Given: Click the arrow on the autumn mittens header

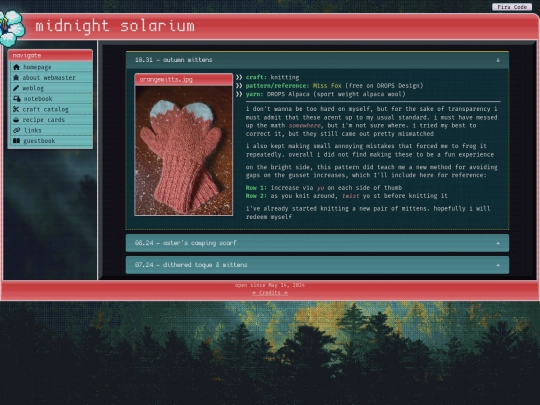Looking at the screenshot, I should click(x=498, y=60).
